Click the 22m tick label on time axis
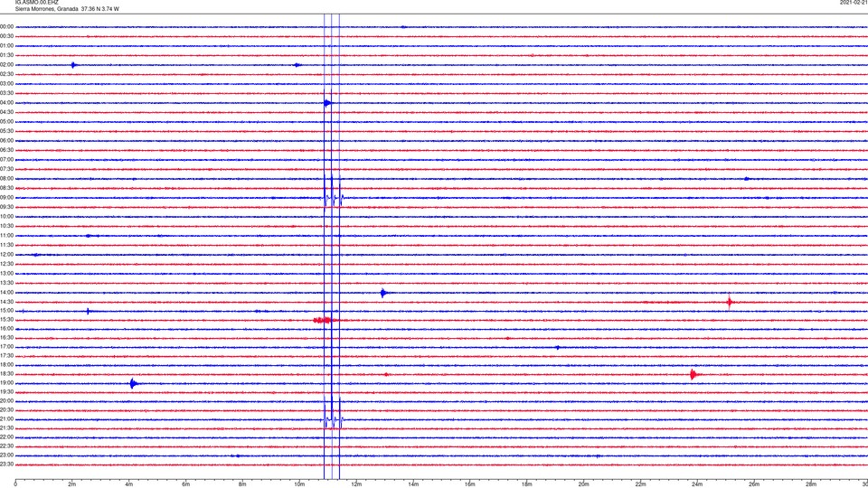This screenshot has height=488, width=868. [x=640, y=484]
